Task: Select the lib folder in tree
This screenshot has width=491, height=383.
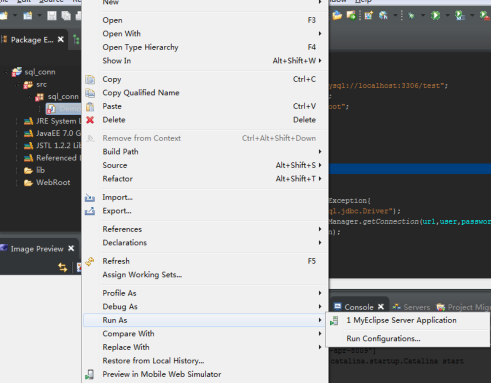Action: coord(34,170)
